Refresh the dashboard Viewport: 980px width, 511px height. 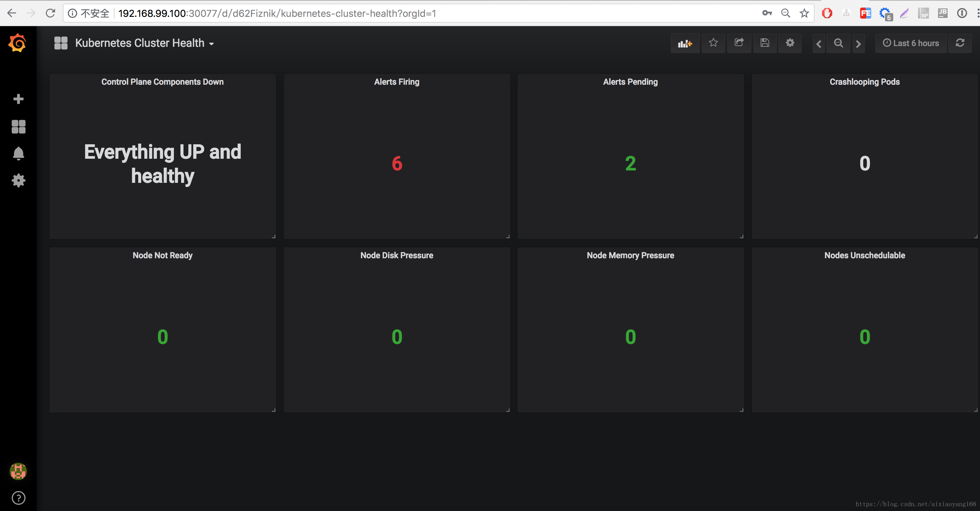click(x=960, y=43)
